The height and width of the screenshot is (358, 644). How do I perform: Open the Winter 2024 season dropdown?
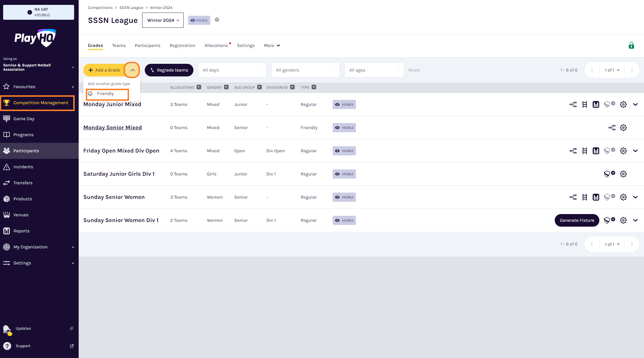point(163,20)
